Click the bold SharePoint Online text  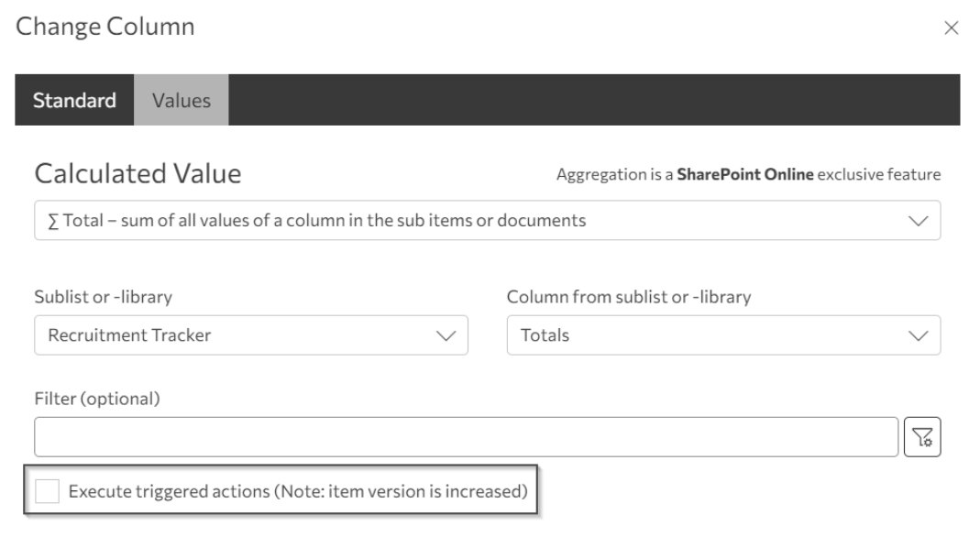coord(744,174)
